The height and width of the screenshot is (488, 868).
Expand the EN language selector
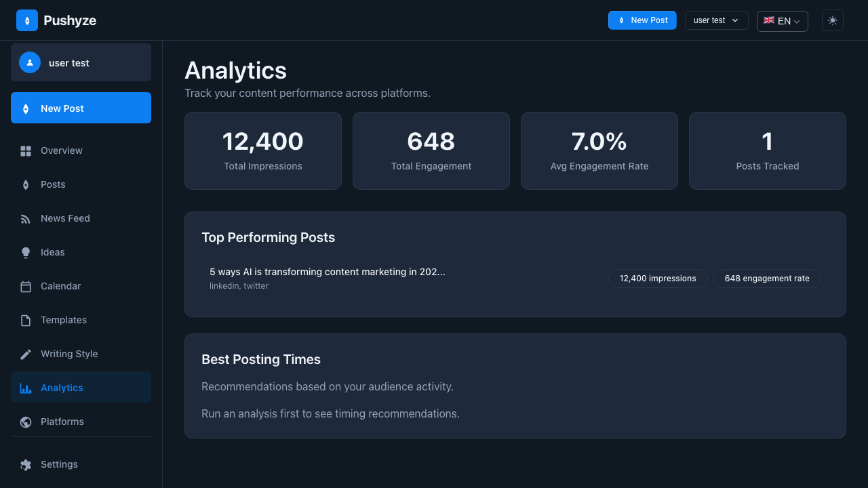[782, 21]
